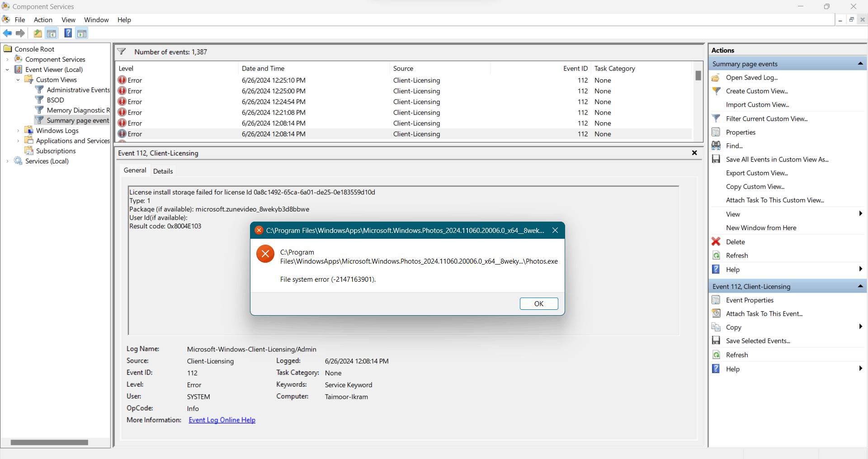Click the filter funnel icon above events list
This screenshot has height=459, width=868.
[122, 52]
